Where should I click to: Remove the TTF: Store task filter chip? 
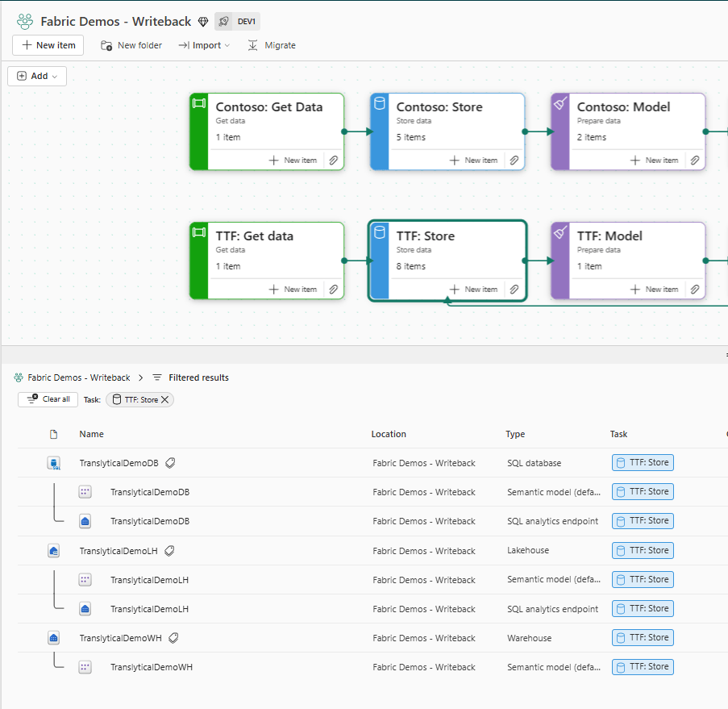coord(165,399)
